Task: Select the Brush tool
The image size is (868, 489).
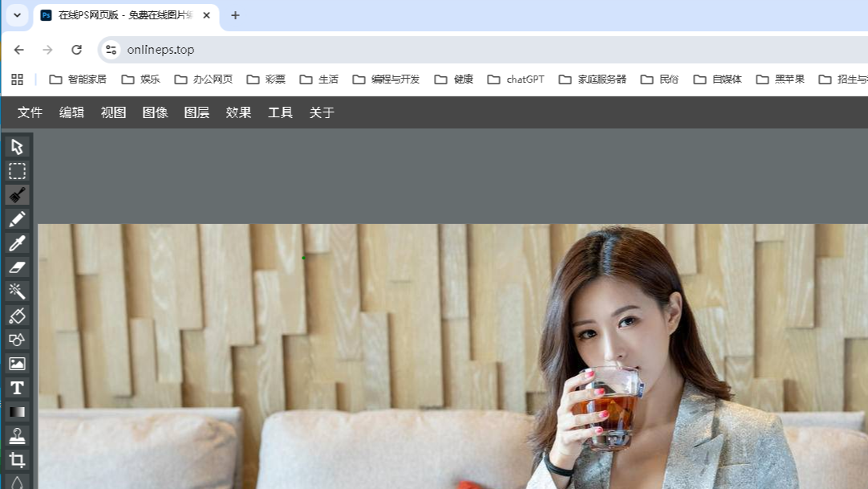Action: [17, 194]
